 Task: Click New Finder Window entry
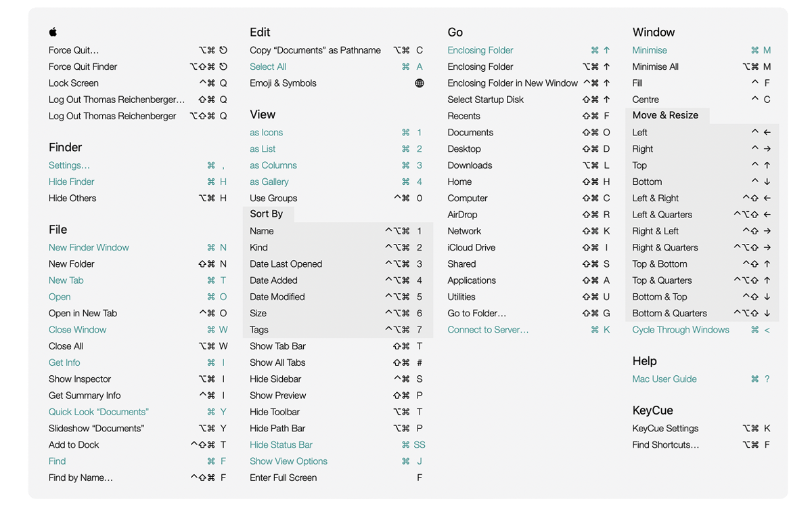(89, 247)
